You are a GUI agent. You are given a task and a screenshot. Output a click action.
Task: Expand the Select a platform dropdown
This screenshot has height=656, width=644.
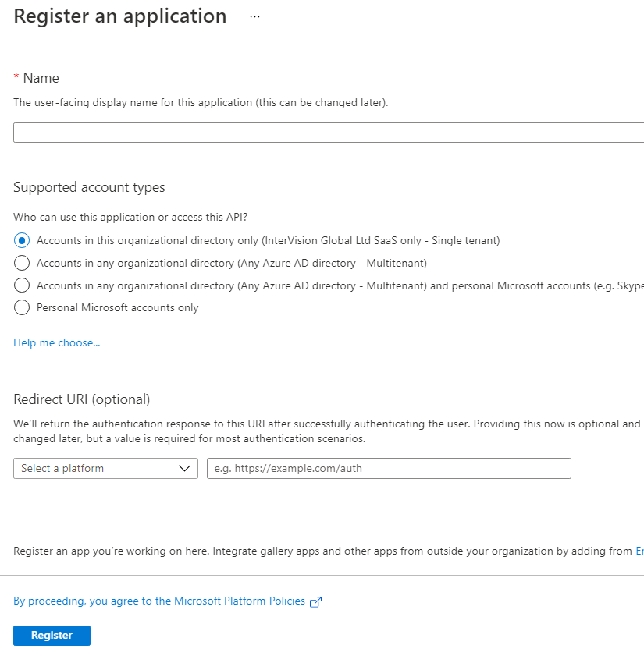point(105,468)
